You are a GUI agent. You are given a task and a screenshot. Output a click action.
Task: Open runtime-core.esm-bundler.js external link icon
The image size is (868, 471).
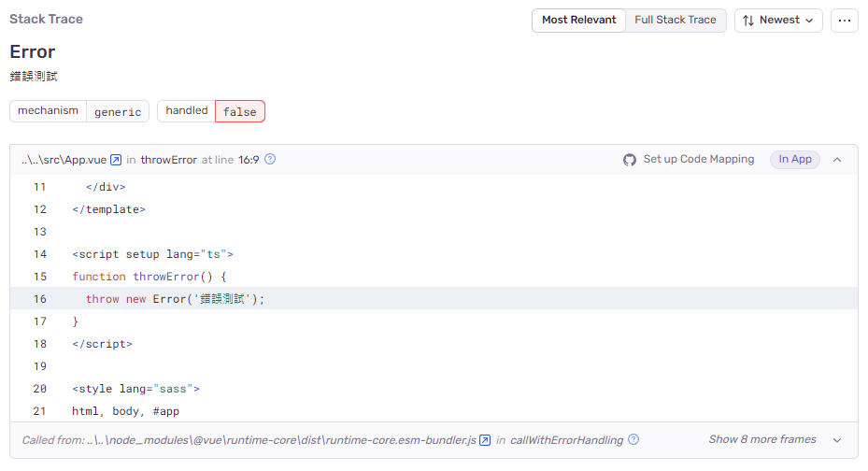pos(485,440)
